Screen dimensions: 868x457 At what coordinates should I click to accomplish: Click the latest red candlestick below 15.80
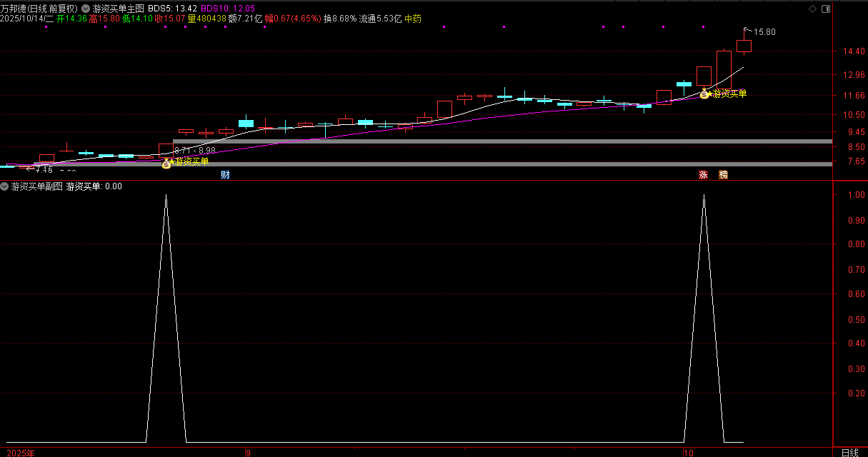click(744, 46)
